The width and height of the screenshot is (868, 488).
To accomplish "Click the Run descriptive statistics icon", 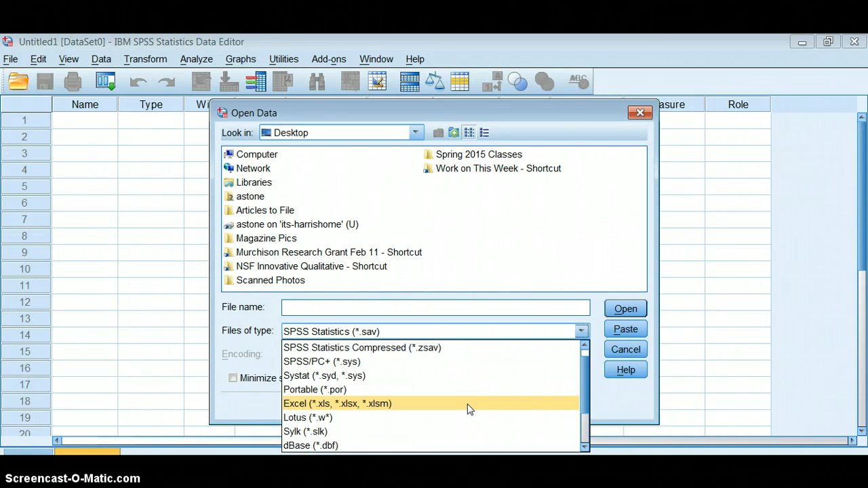I will (283, 82).
